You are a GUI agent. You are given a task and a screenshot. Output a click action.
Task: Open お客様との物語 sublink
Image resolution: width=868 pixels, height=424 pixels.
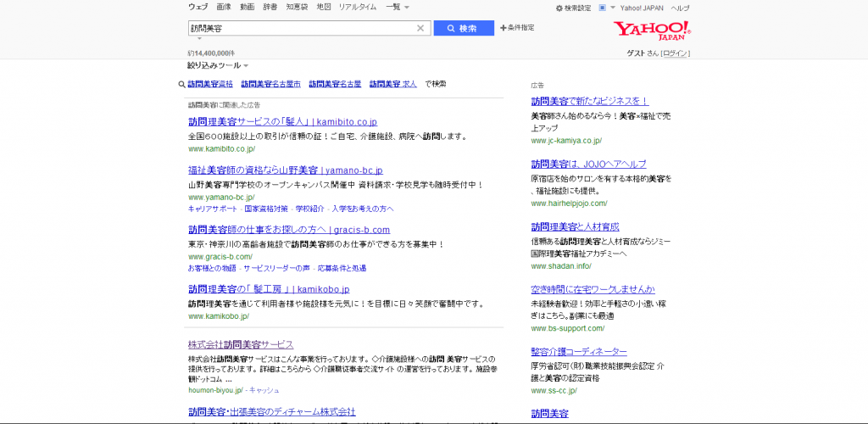pos(212,269)
